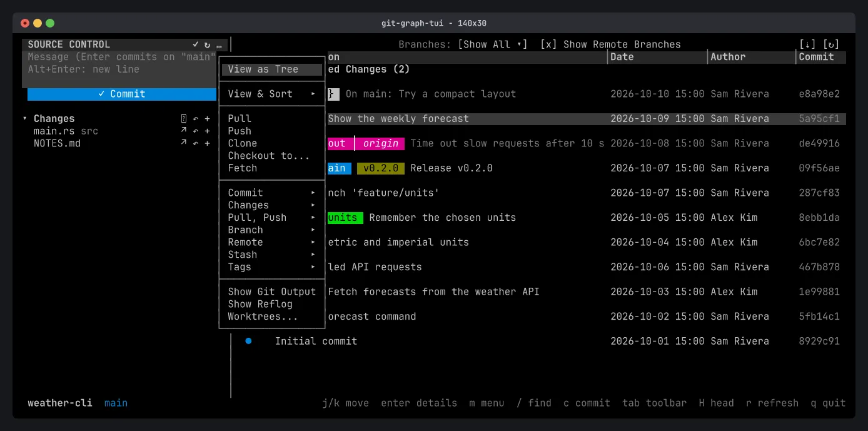Screen dimensions: 868x431
Task: Click main branch name in status bar
Action: 116,403
